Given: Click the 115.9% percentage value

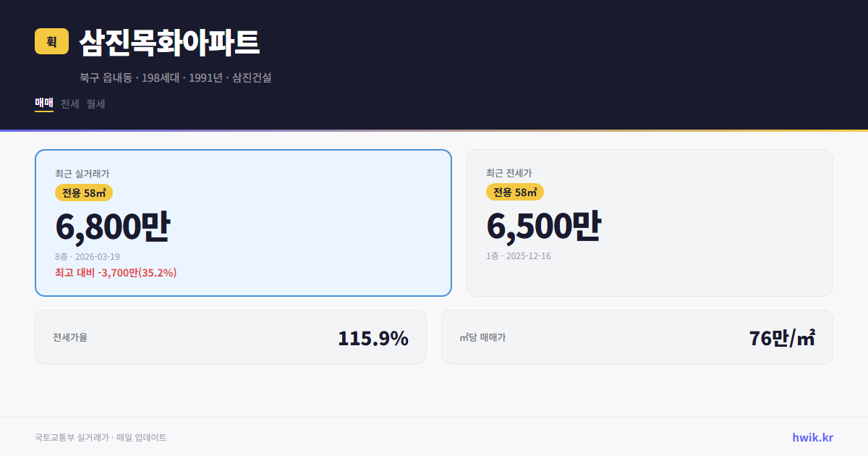Looking at the screenshot, I should tap(373, 337).
